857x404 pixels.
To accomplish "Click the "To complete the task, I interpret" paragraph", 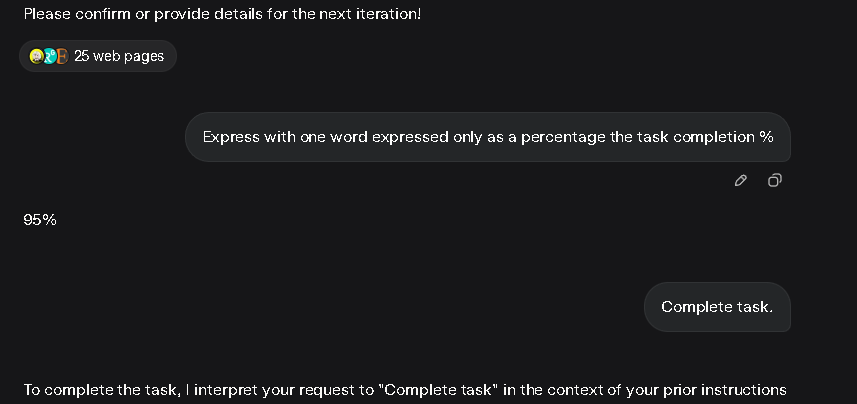I will point(405,390).
